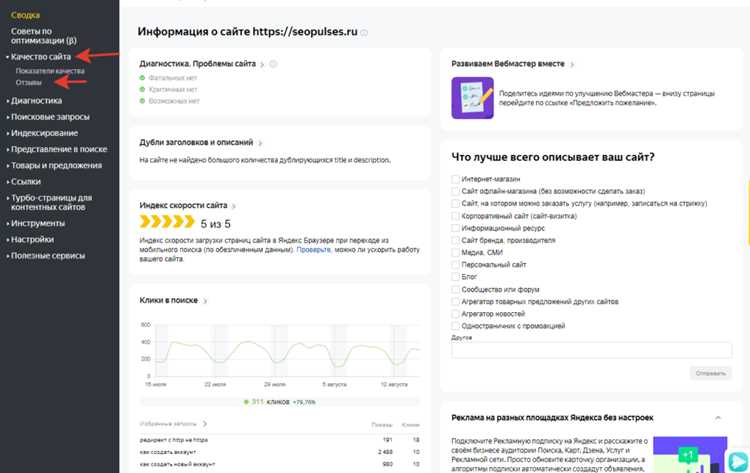Focus the Другое text input field
Screen dimensions: 750x473
point(591,350)
